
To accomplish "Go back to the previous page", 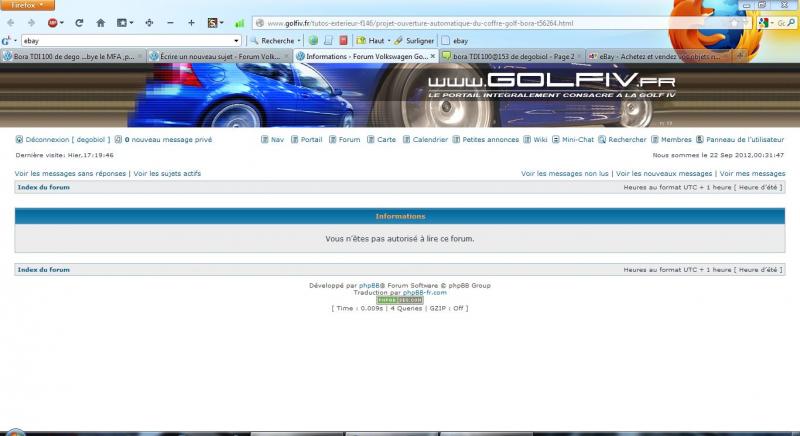I will 11,23.
